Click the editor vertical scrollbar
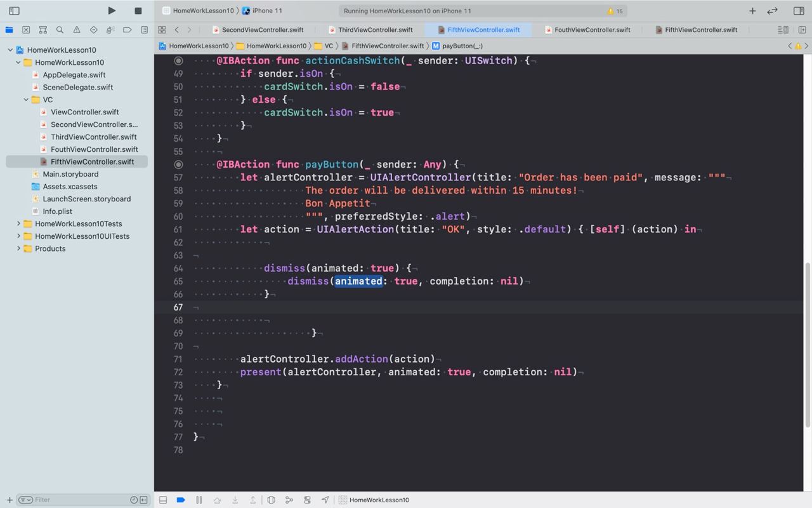The width and height of the screenshot is (812, 508). (808, 346)
